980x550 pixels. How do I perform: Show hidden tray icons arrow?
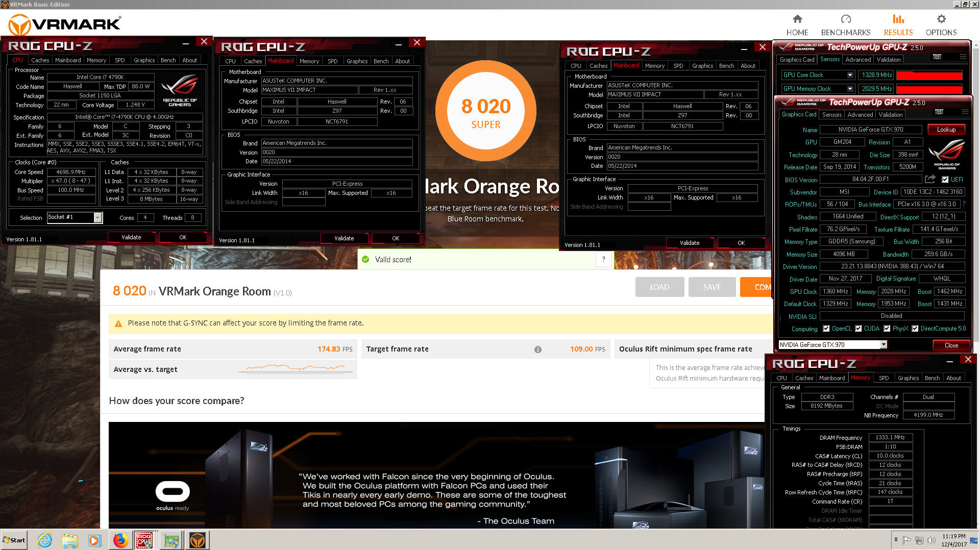click(895, 540)
